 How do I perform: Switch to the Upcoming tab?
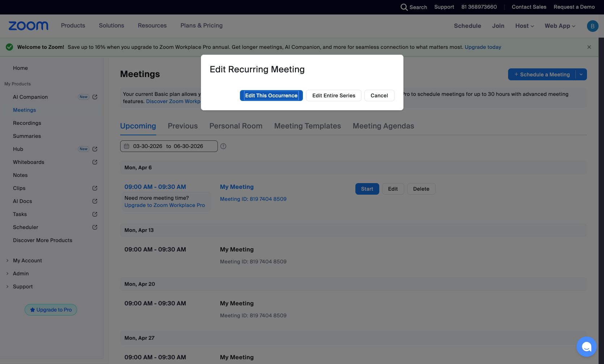click(x=138, y=126)
